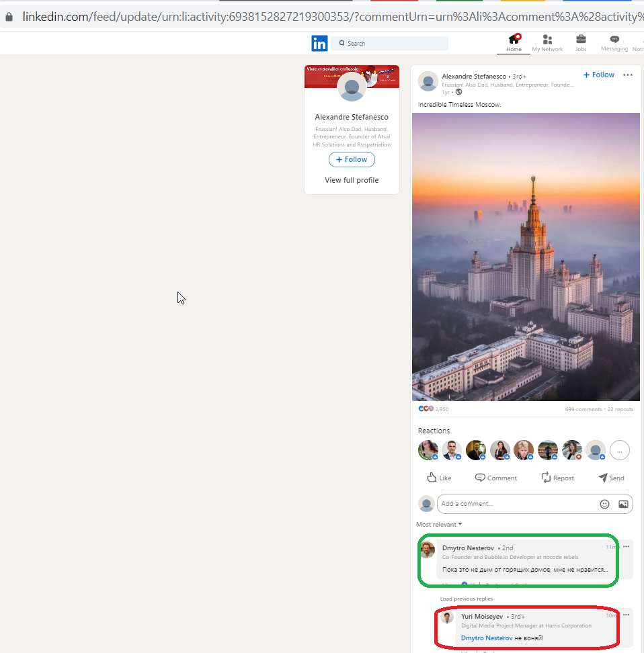The image size is (644, 653).
Task: Click the browser lock security icon
Action: (9, 17)
